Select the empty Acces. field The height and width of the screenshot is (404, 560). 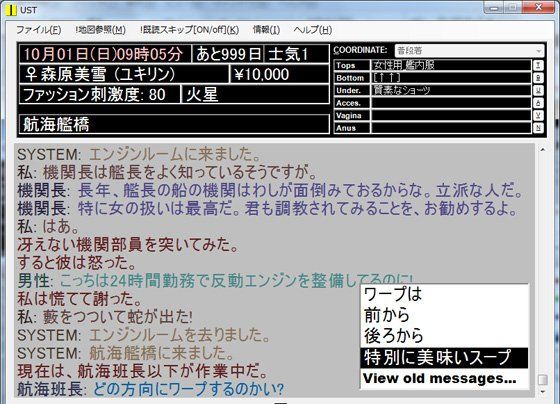[451, 103]
